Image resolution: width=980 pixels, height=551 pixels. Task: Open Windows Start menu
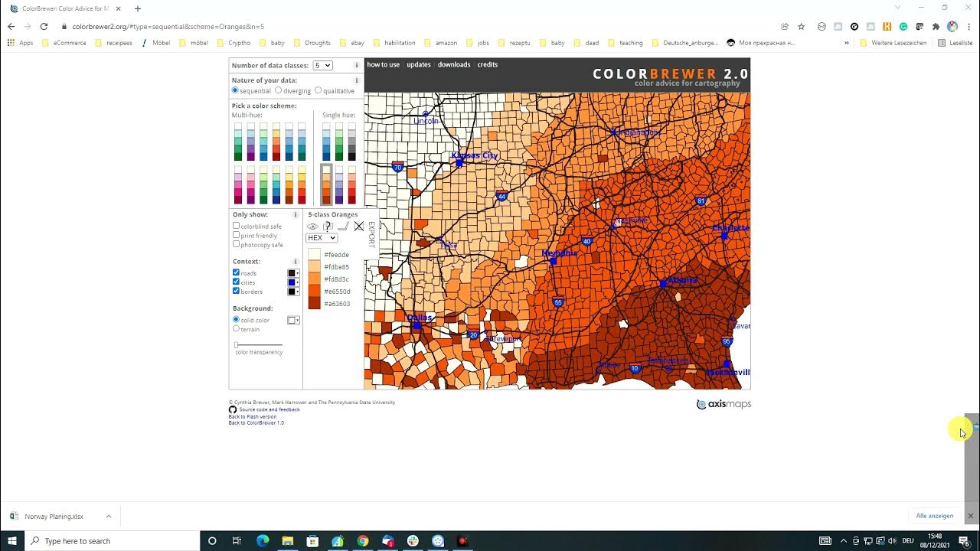pyautogui.click(x=12, y=541)
